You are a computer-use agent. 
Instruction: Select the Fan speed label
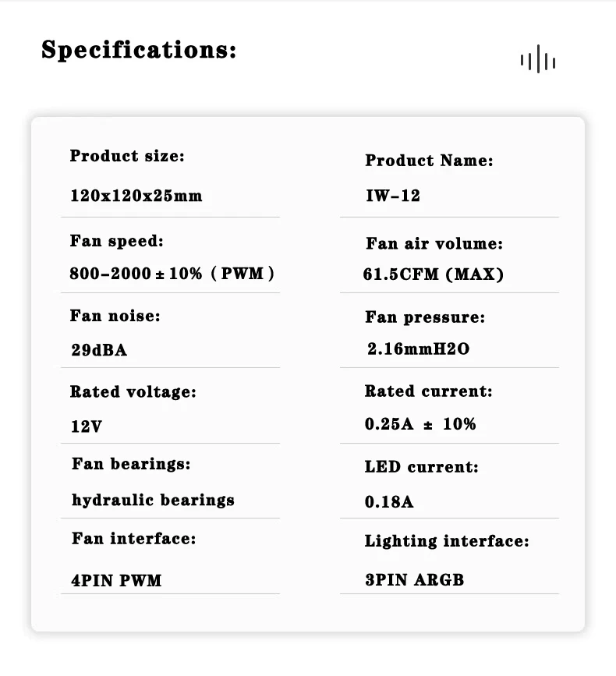point(117,241)
